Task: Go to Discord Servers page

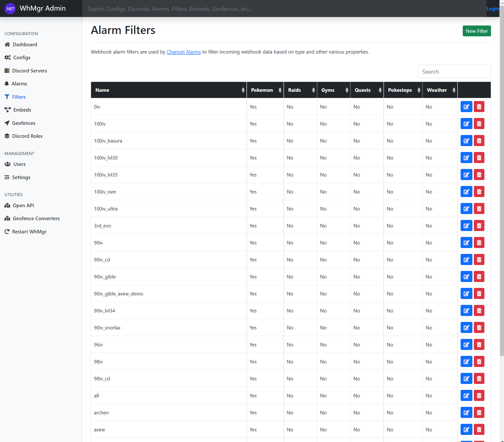Action: point(29,71)
